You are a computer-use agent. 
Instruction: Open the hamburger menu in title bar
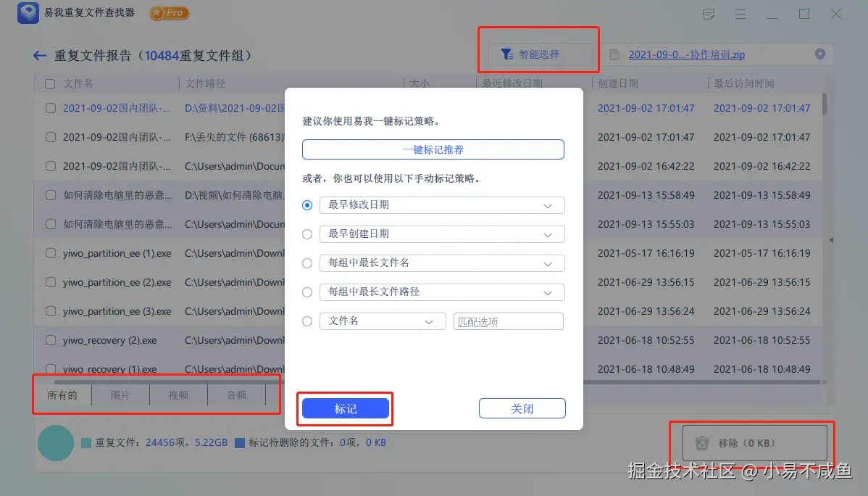tap(740, 15)
